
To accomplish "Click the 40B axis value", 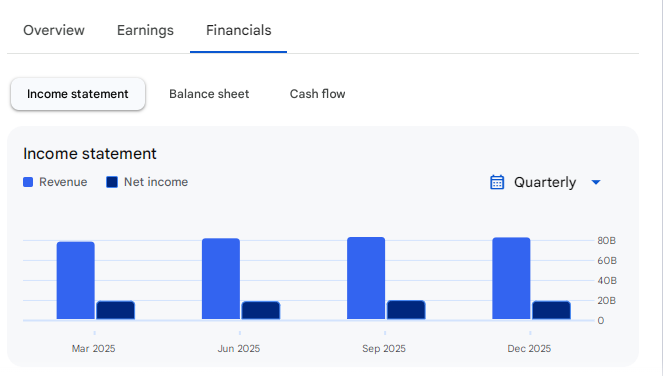I will [607, 280].
